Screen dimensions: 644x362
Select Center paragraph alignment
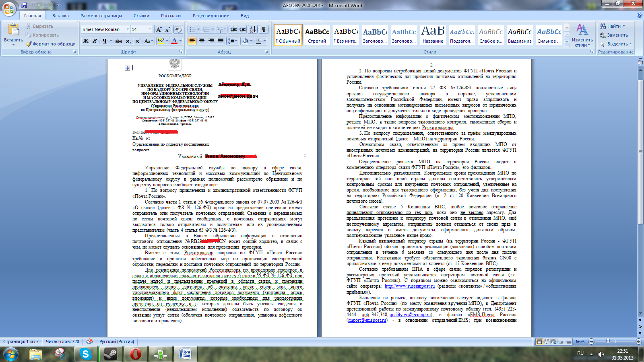[202, 41]
